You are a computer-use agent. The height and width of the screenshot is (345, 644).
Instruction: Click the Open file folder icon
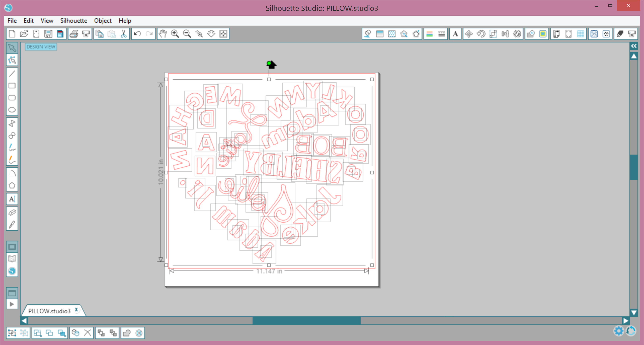click(x=24, y=34)
